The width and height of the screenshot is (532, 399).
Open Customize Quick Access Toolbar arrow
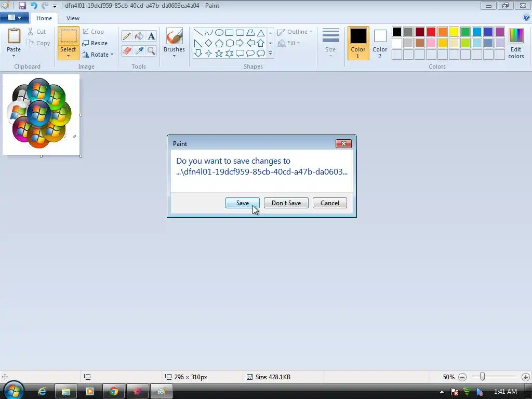point(55,6)
